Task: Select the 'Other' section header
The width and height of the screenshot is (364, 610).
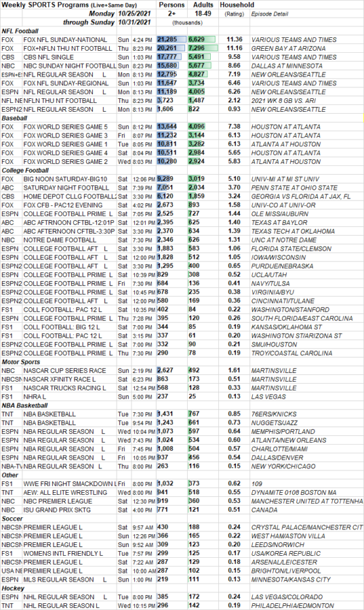Action: 9,475
